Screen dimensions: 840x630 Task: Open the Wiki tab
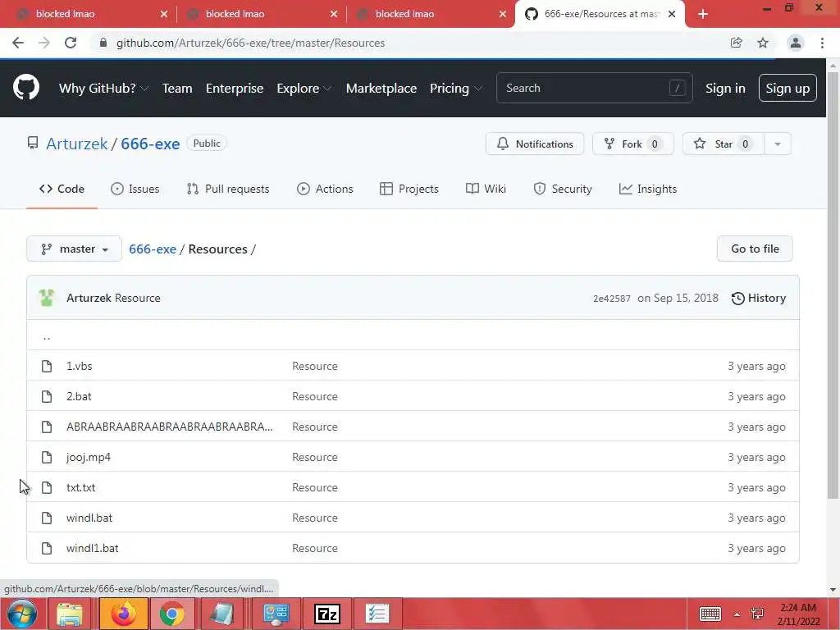[486, 189]
